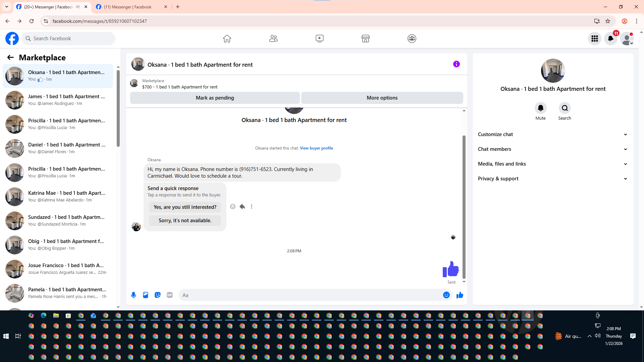Bookmark this page star icon

(608, 21)
